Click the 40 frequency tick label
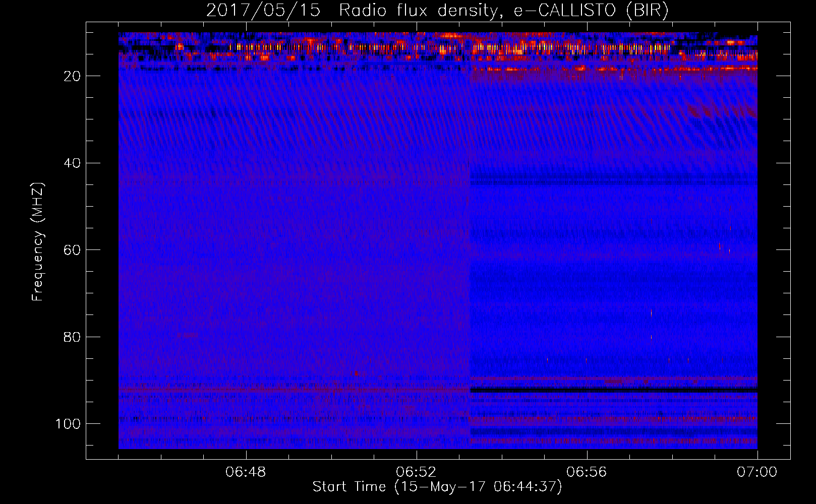 pyautogui.click(x=73, y=163)
